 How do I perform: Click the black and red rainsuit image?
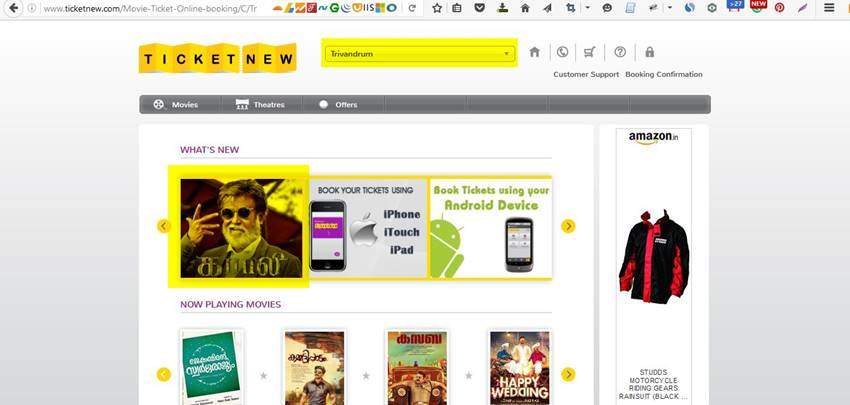[654, 257]
